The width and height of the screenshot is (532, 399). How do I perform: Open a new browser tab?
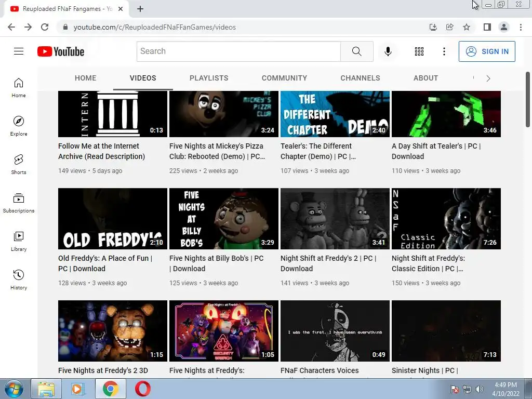[x=140, y=9]
